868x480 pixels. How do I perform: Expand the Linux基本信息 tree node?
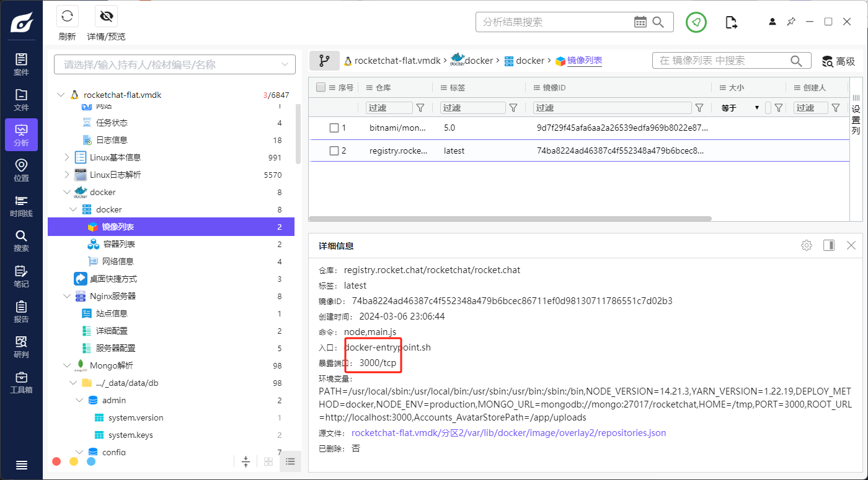click(67, 157)
